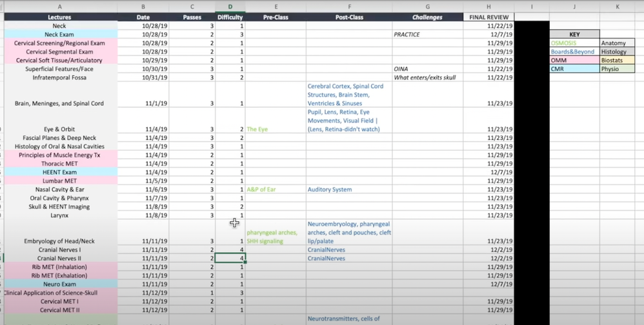Select Thoracic MET cell
This screenshot has height=325, width=644.
60,164
